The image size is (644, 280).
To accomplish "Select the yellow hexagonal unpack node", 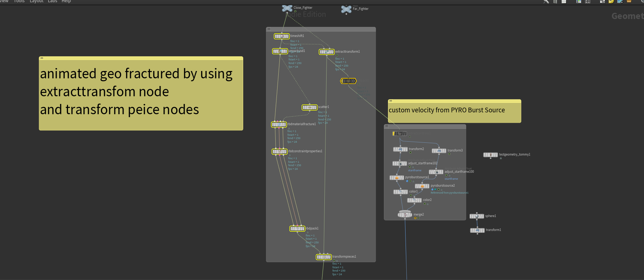I will (349, 81).
